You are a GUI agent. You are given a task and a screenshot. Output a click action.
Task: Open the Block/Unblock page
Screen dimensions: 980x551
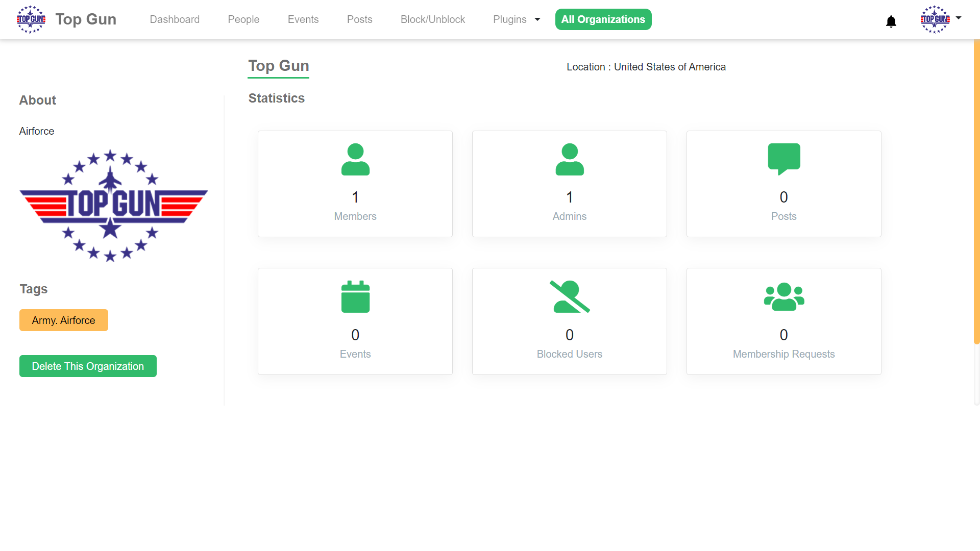click(433, 19)
